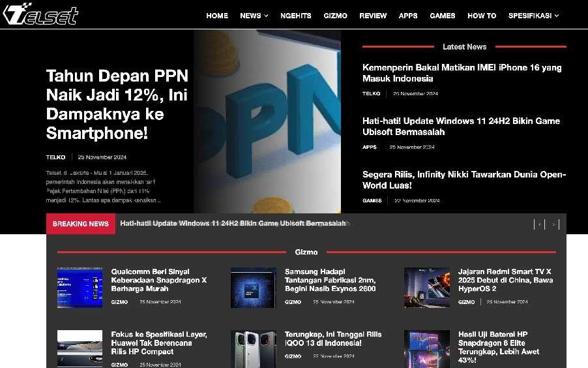Click the Telset logo
The image size is (588, 368).
coord(40,14)
